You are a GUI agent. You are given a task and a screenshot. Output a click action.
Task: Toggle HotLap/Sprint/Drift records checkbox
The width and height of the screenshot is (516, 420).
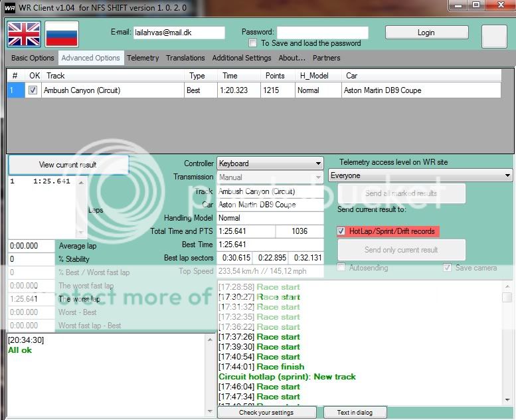(341, 231)
